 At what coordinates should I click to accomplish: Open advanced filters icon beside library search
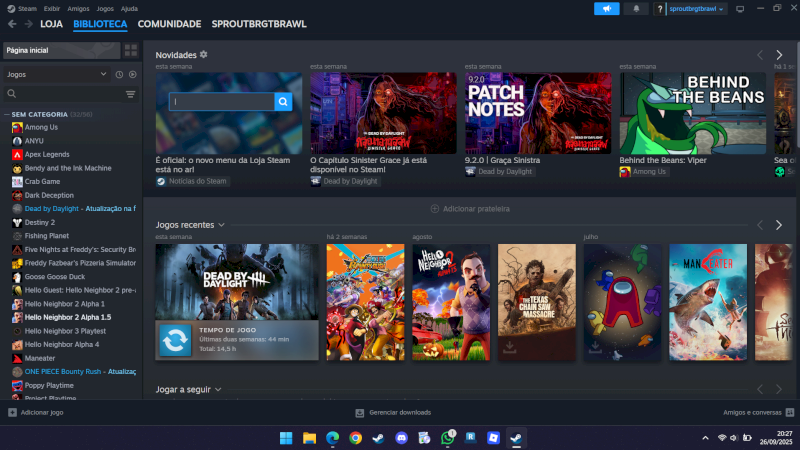[x=130, y=94]
